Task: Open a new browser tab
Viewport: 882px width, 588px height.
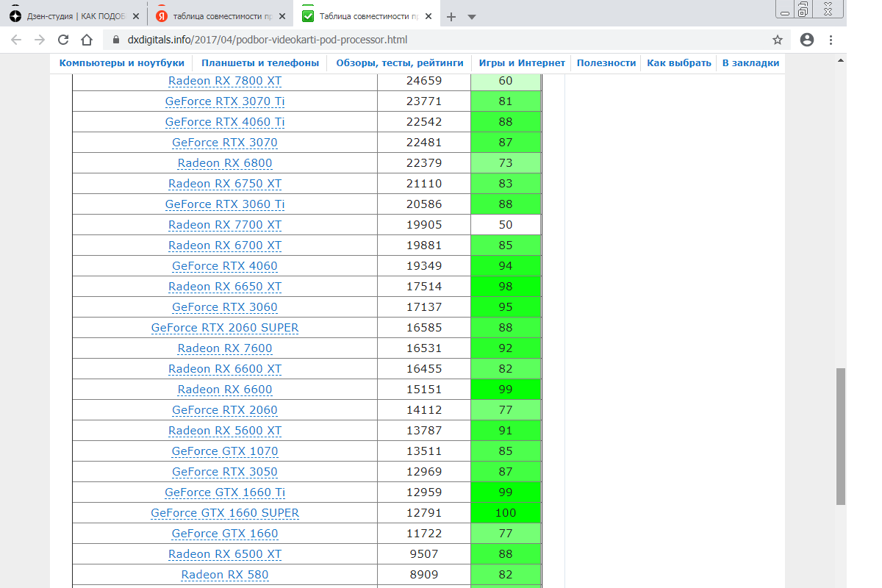Action: (451, 16)
